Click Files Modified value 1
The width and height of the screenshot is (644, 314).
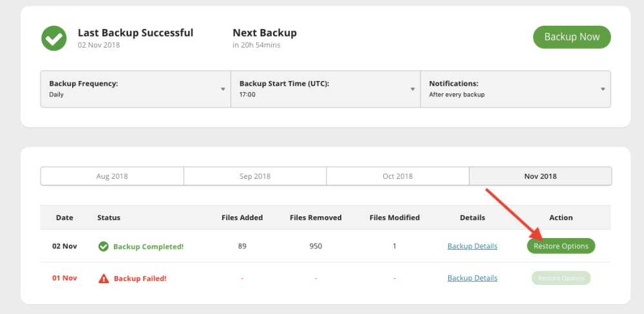coord(394,246)
